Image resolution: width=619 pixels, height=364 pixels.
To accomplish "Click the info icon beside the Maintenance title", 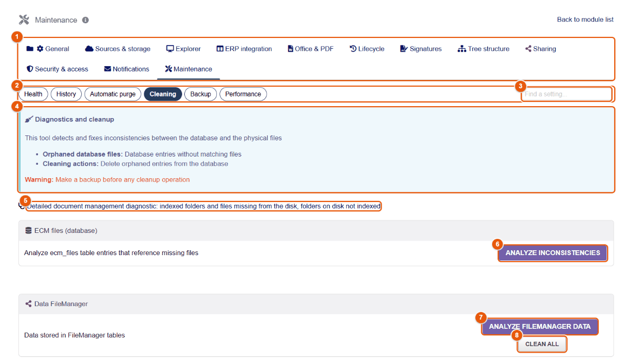I will [85, 20].
